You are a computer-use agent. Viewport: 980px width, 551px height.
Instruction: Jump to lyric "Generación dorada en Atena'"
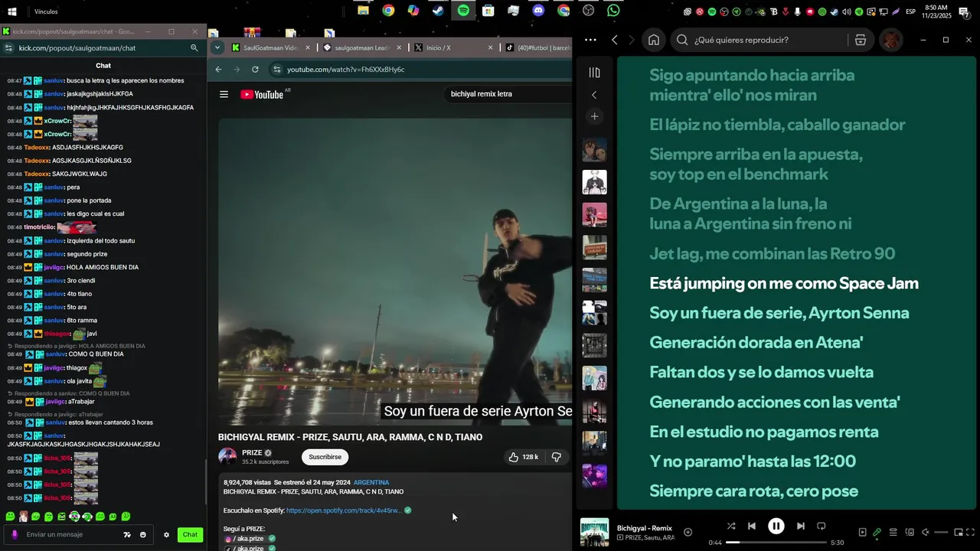pyautogui.click(x=756, y=343)
